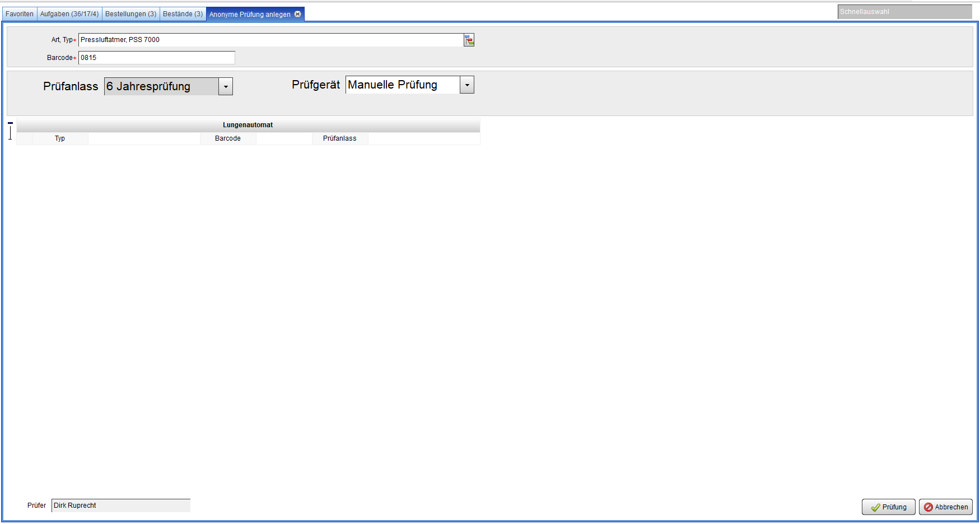Focus the Schnellauswahl quick search field
The image size is (980, 524).
(x=904, y=12)
